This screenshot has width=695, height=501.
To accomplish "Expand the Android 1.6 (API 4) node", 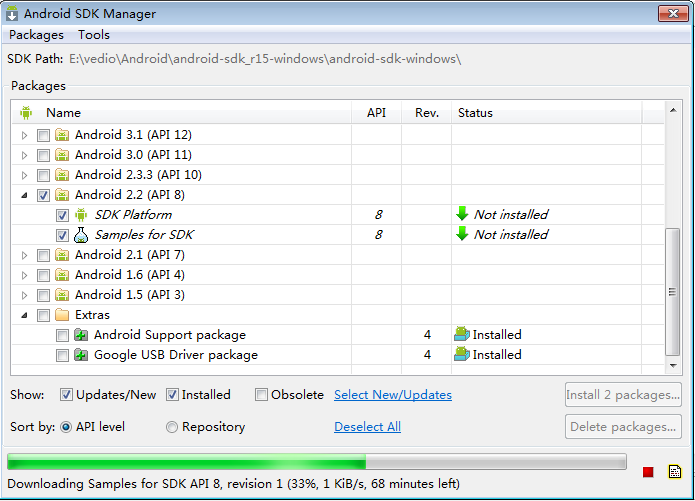I will pyautogui.click(x=24, y=275).
